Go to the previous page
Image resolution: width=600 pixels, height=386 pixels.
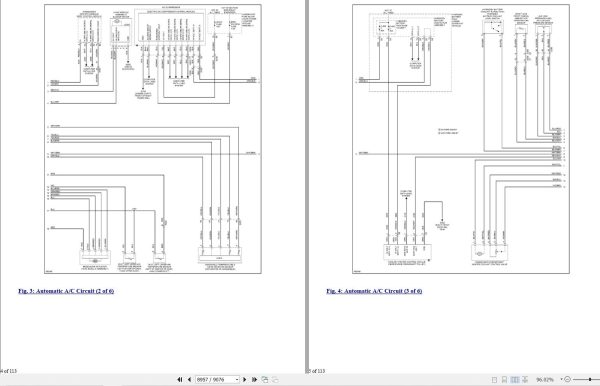[x=189, y=379]
